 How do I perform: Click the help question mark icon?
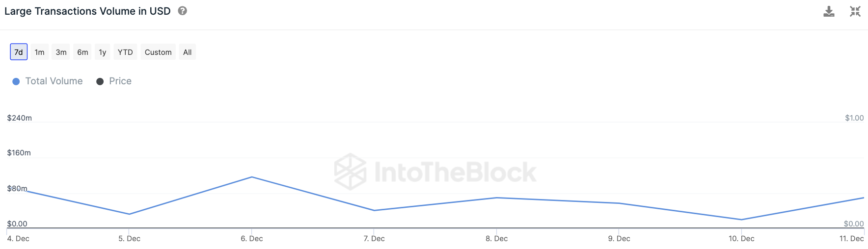point(183,11)
